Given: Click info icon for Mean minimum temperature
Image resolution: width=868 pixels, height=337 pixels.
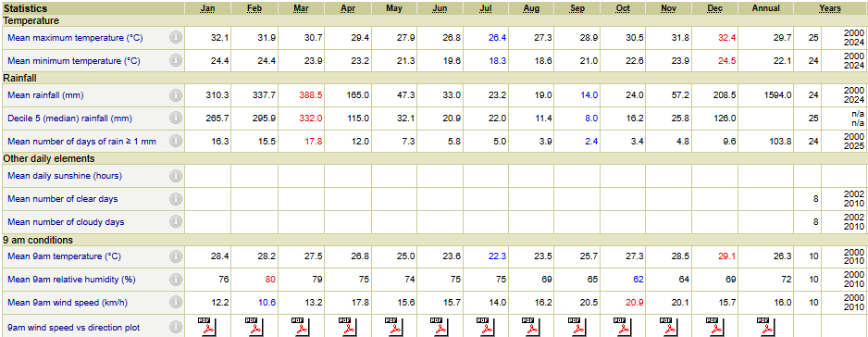Looking at the screenshot, I should (176, 61).
